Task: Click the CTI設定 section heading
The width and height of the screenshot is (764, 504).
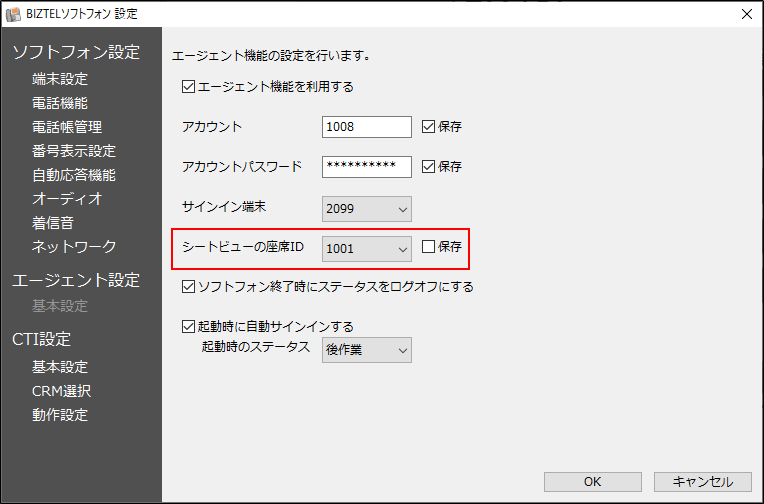Action: tap(42, 339)
